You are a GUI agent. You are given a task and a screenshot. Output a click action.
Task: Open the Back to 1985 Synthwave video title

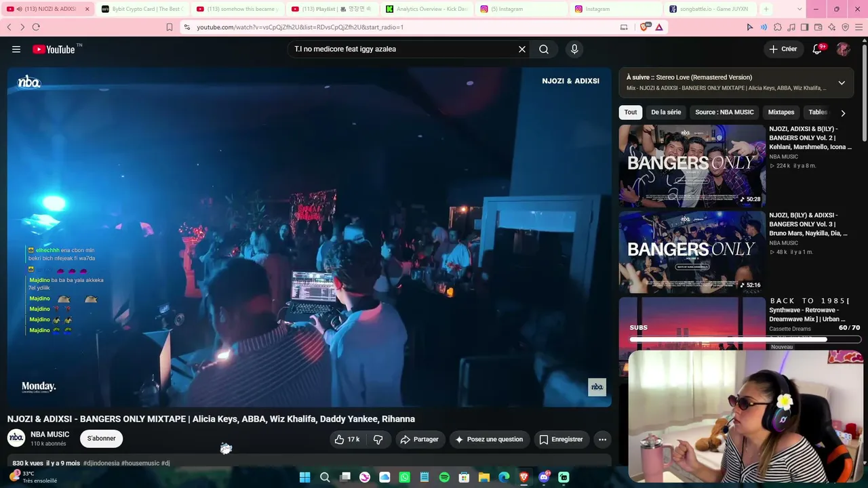coord(810,310)
